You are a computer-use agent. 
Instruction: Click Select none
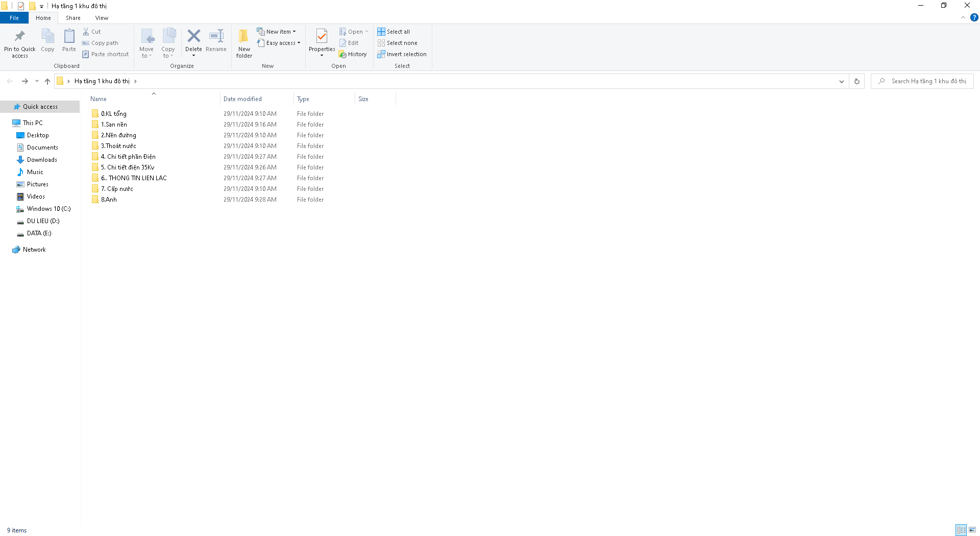[x=398, y=43]
